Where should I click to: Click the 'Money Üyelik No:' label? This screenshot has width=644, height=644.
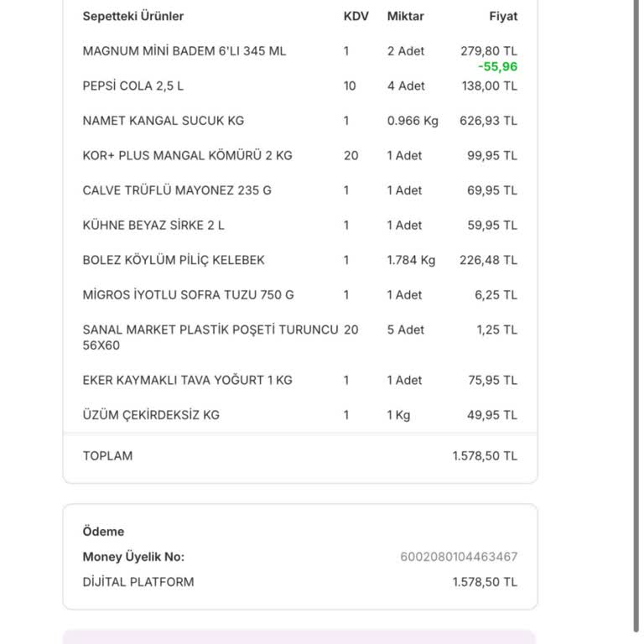[x=133, y=557]
